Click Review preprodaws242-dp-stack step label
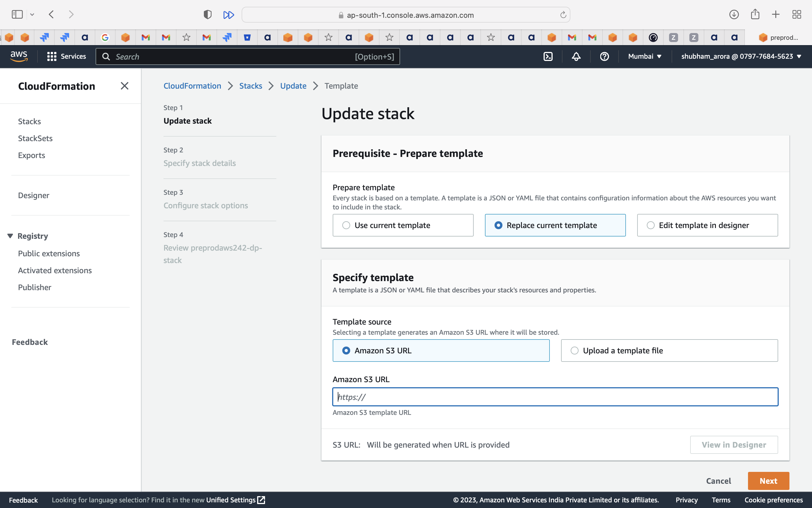 [x=213, y=254]
